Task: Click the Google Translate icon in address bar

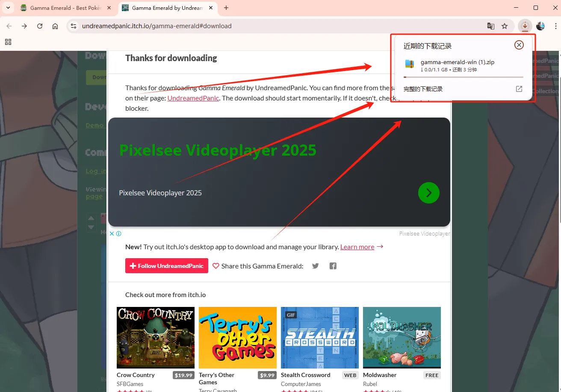Action: coord(491,26)
